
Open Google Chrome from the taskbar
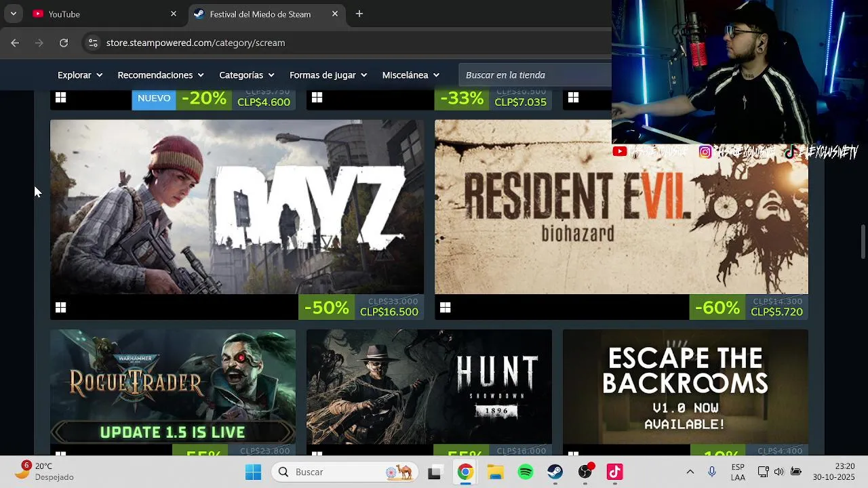pyautogui.click(x=465, y=472)
